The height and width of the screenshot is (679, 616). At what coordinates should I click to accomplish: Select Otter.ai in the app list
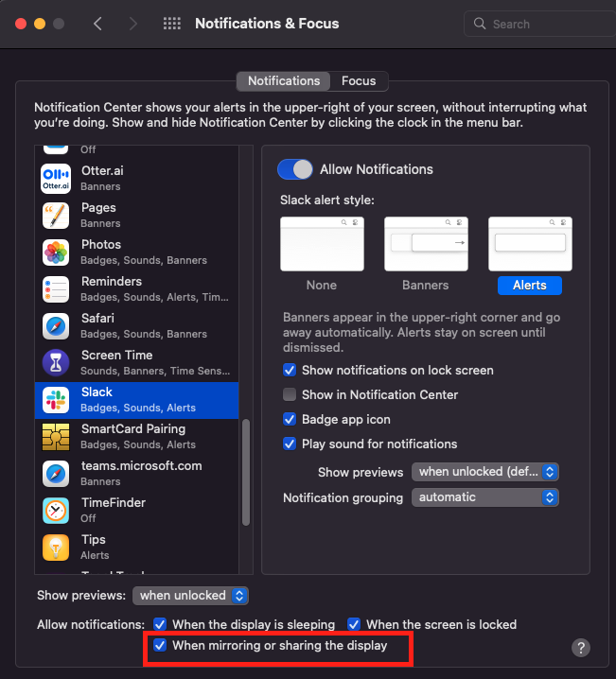[x=136, y=179]
